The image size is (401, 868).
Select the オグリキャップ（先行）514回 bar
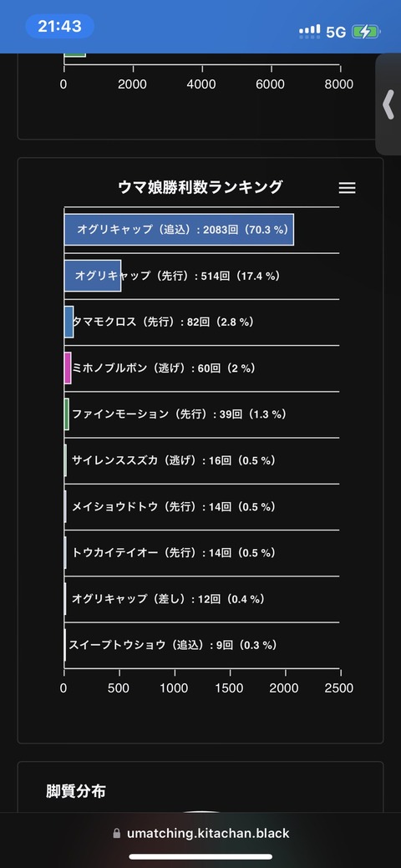click(93, 276)
